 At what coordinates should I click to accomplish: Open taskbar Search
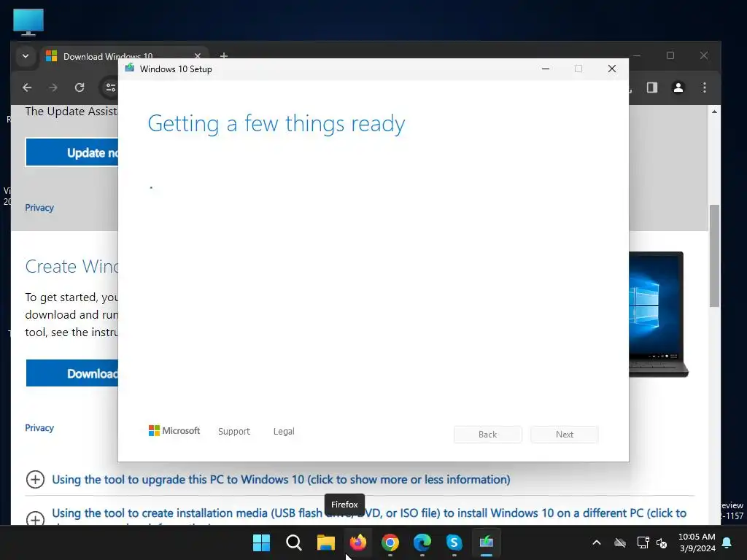[x=293, y=542]
